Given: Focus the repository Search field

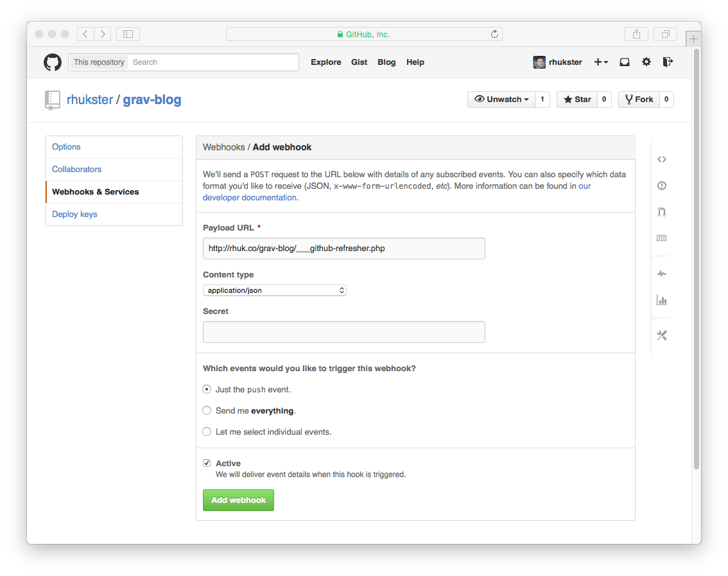Looking at the screenshot, I should pyautogui.click(x=214, y=62).
